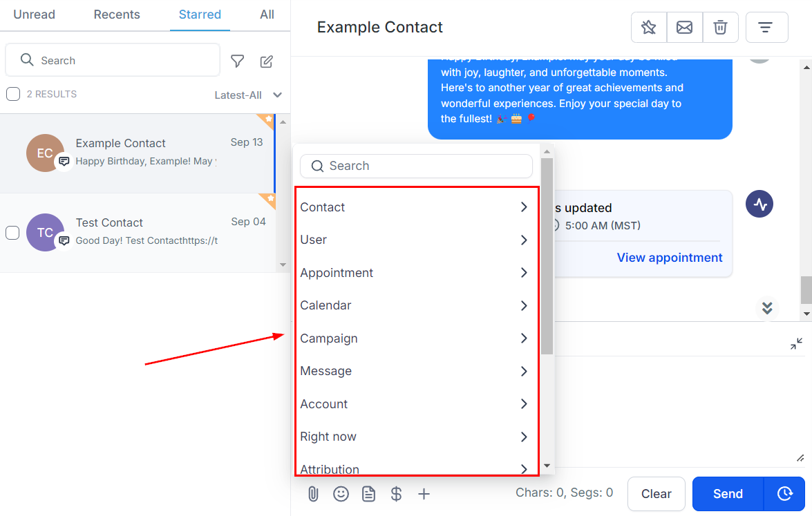Viewport: 812px width, 516px height.
Task: Expand the Contact variables submenu
Action: click(414, 207)
